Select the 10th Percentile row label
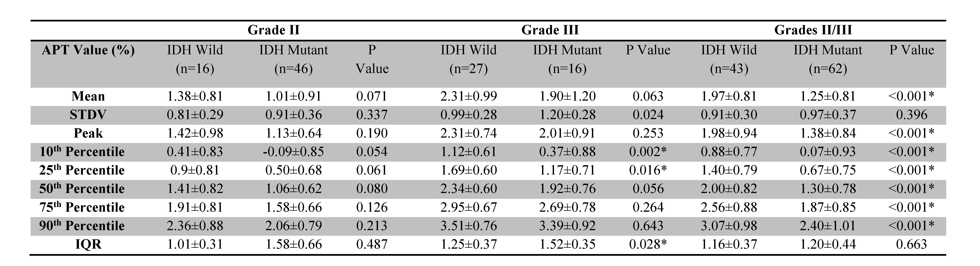 click(82, 152)
